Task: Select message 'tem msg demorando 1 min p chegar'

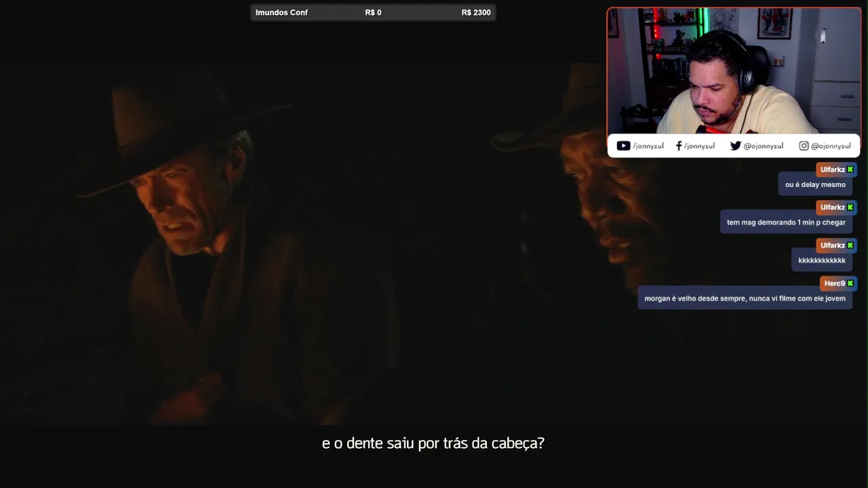Action: (x=786, y=222)
